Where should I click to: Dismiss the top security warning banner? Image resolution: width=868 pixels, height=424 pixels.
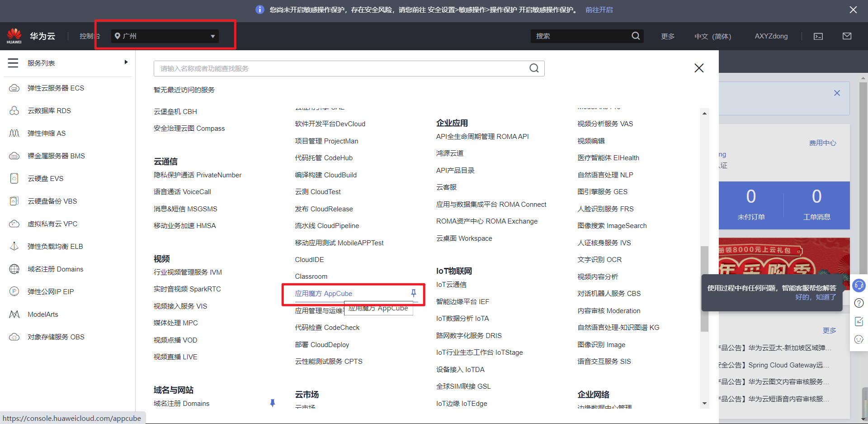tap(853, 10)
